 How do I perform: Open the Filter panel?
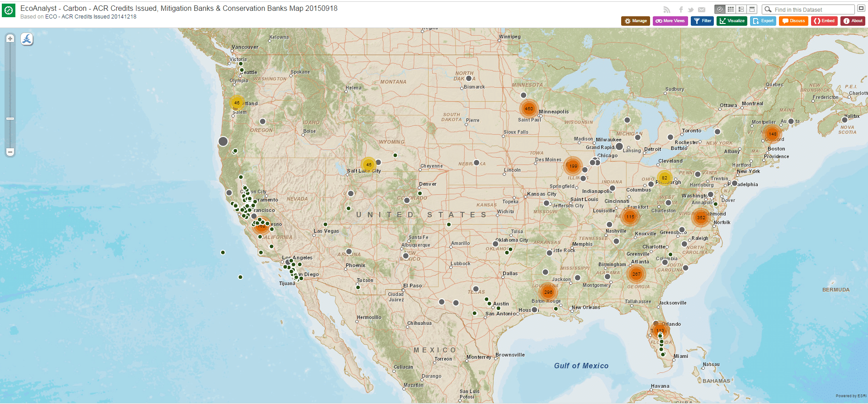coord(702,21)
